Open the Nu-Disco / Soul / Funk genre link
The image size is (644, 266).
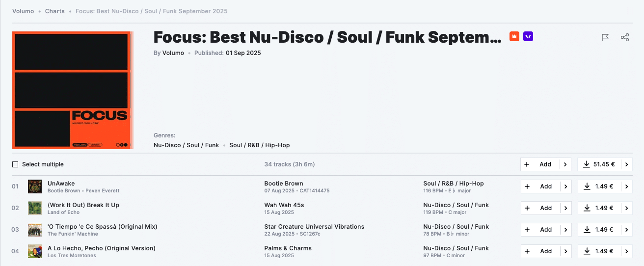[186, 145]
